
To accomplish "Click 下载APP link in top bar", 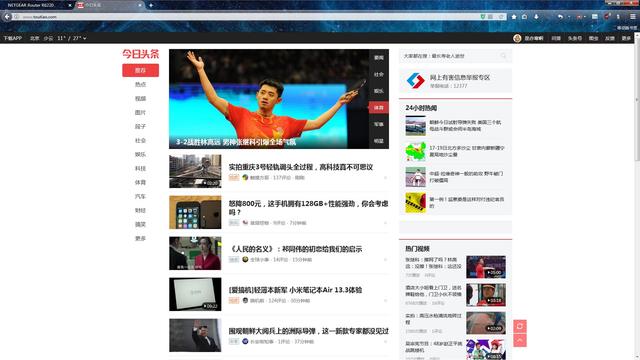I will click(13, 38).
